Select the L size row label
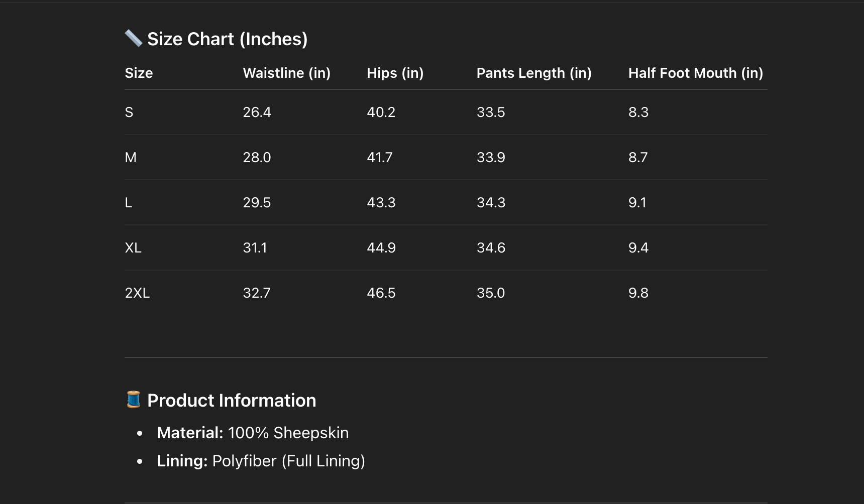 pyautogui.click(x=129, y=203)
